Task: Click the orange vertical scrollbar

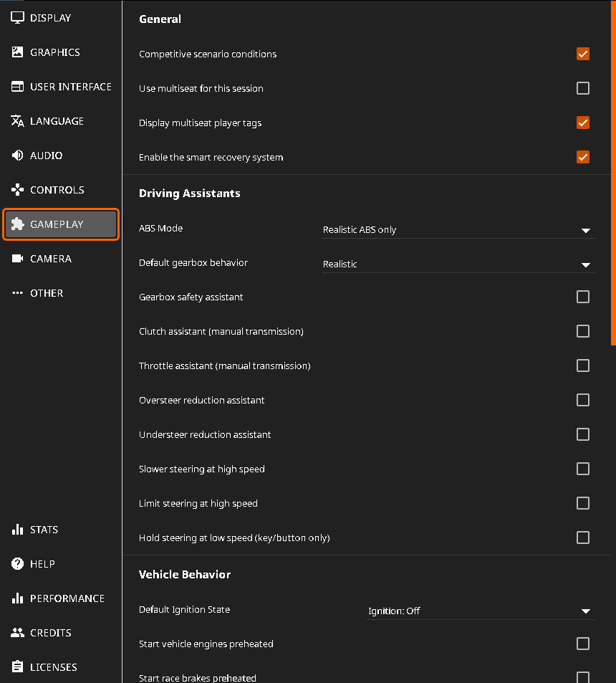Action: 612,172
